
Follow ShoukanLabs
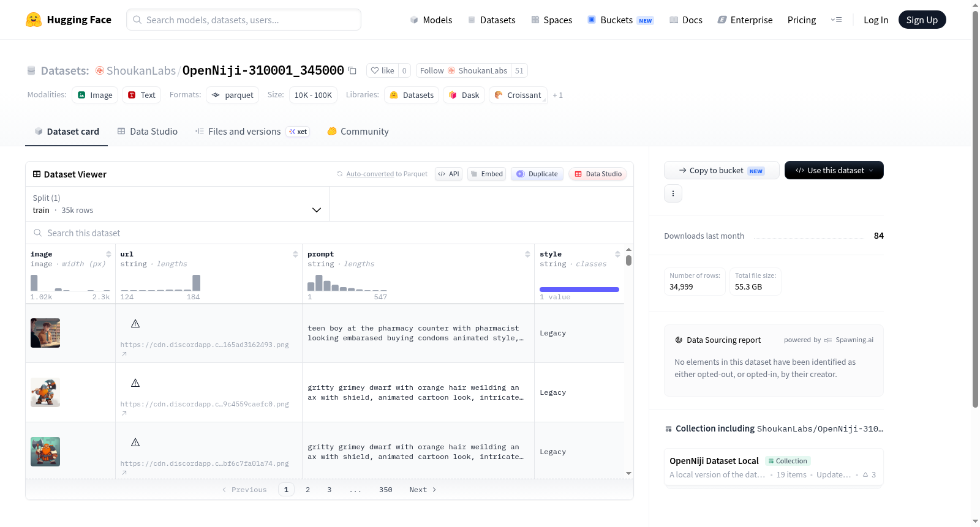[464, 70]
